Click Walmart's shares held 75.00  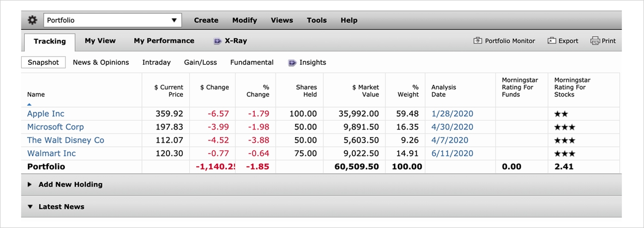pos(305,154)
